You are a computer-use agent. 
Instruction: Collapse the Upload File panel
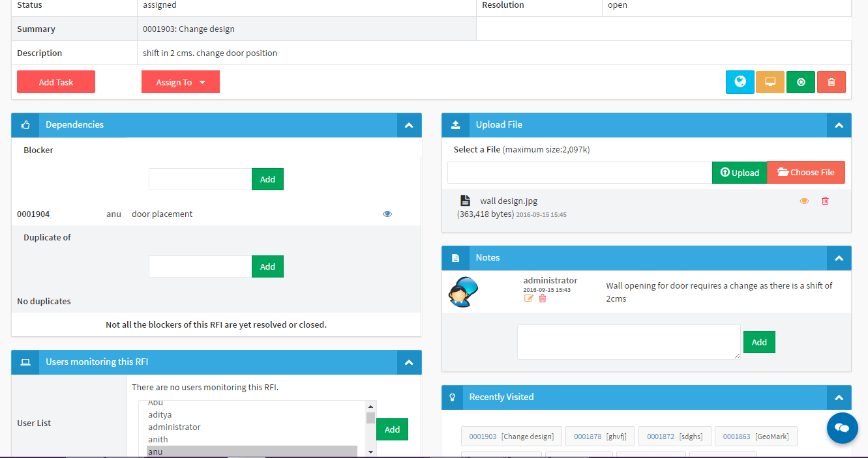coord(839,125)
